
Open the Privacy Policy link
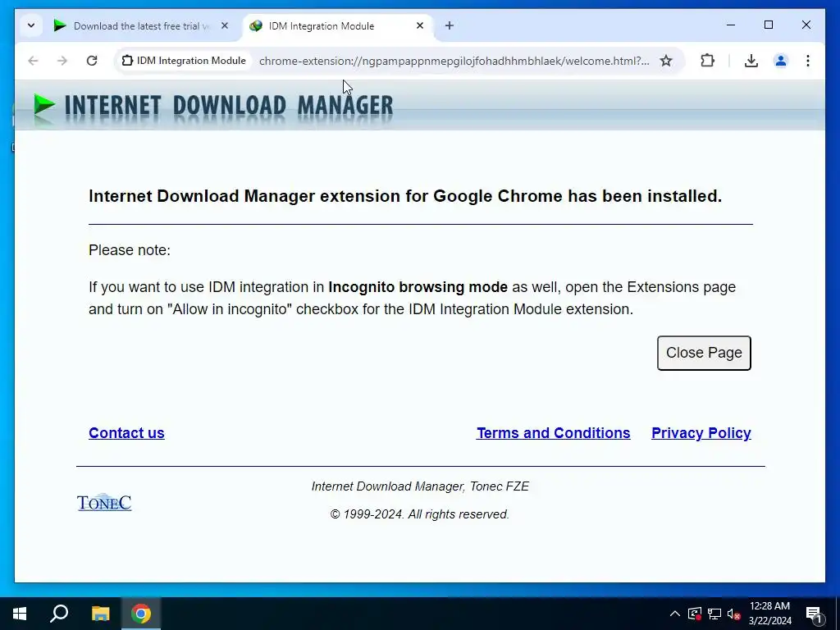coord(701,433)
